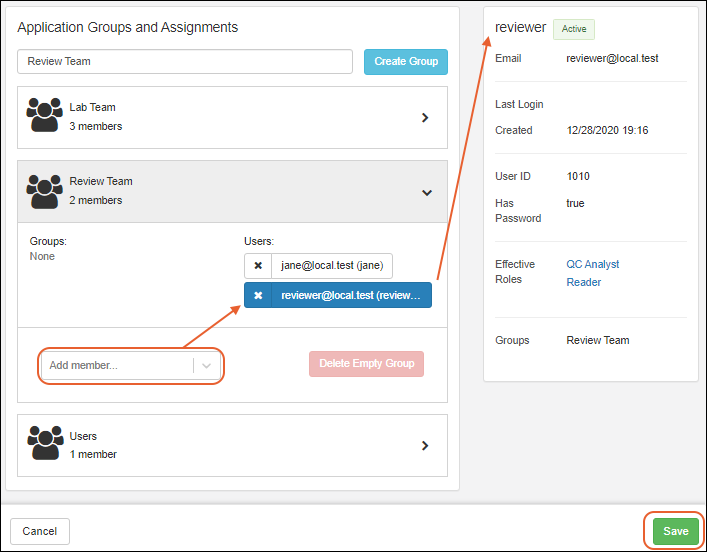This screenshot has height=552, width=707.
Task: Open the QC Analyst role link
Action: click(x=593, y=264)
